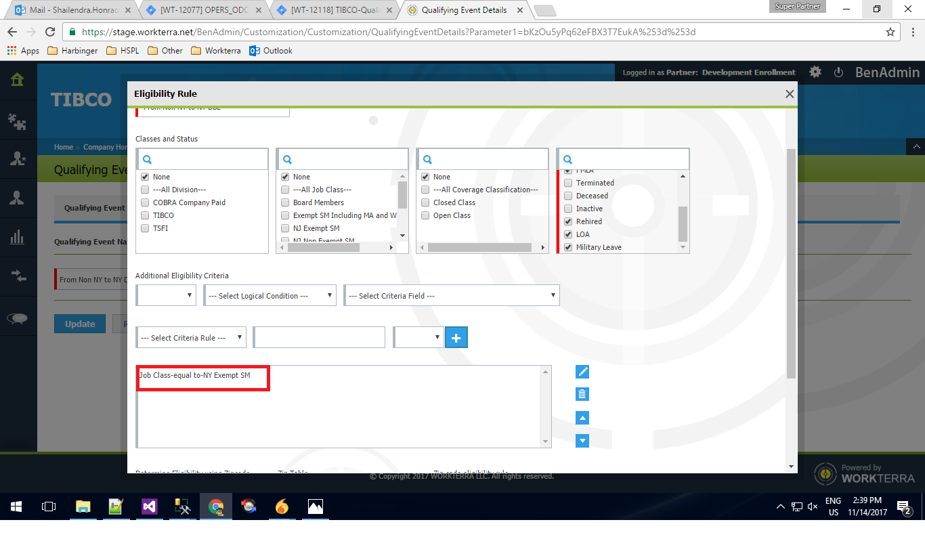Click the green home sidebar icon
The image size is (925, 560).
click(x=18, y=80)
